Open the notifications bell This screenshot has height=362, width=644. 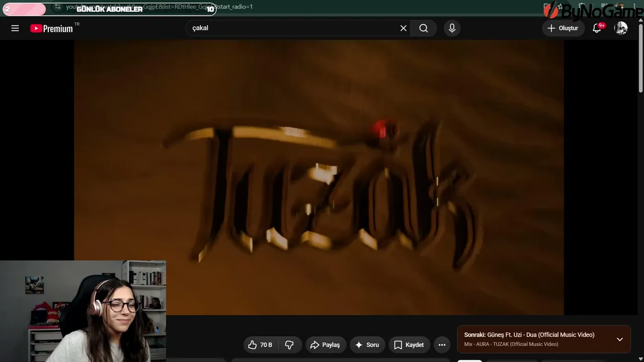click(x=597, y=28)
